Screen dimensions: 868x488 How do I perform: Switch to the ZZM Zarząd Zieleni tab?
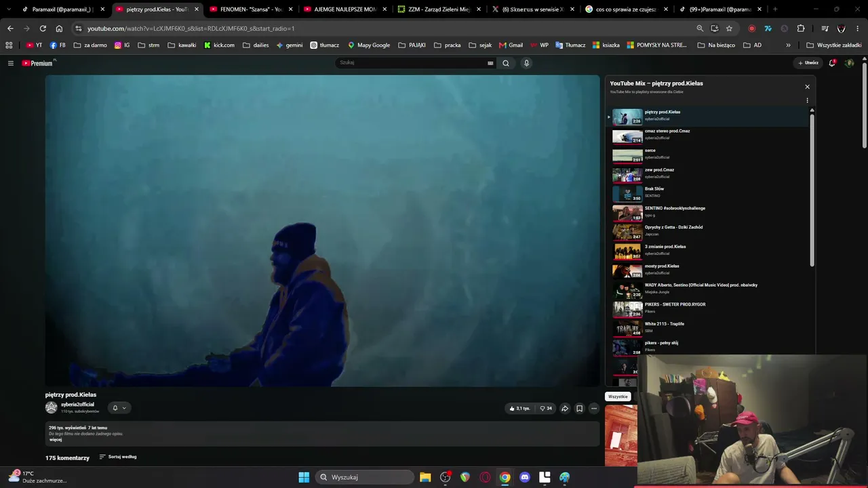coord(438,9)
